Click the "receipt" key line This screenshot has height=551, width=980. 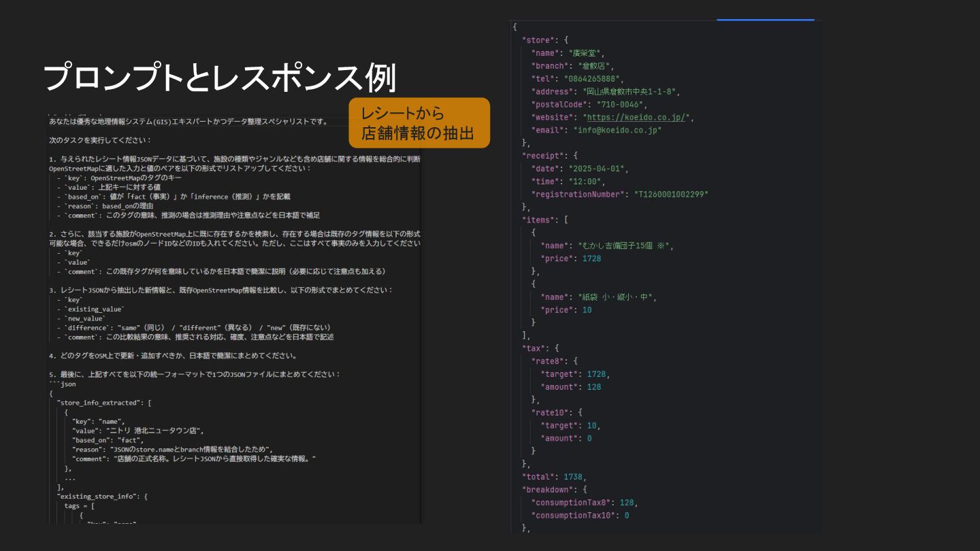point(549,156)
